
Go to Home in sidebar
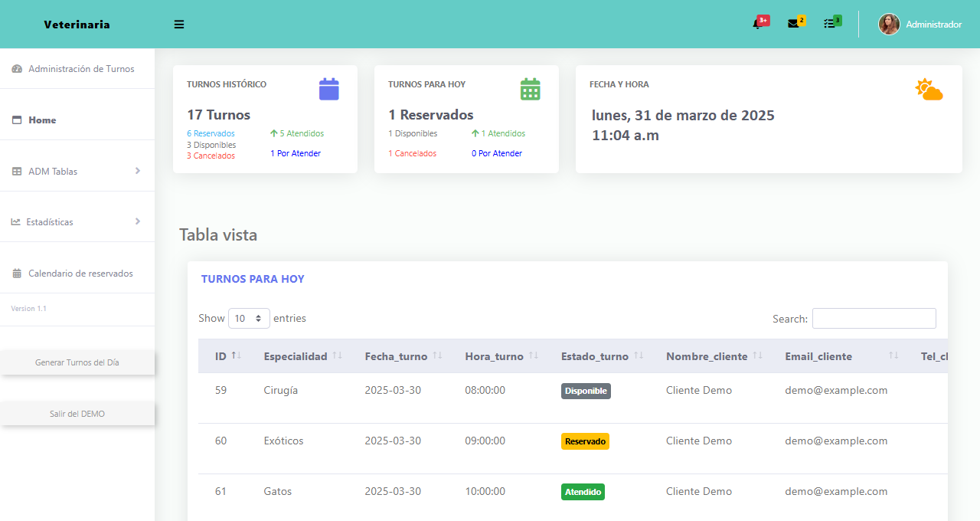click(x=42, y=120)
